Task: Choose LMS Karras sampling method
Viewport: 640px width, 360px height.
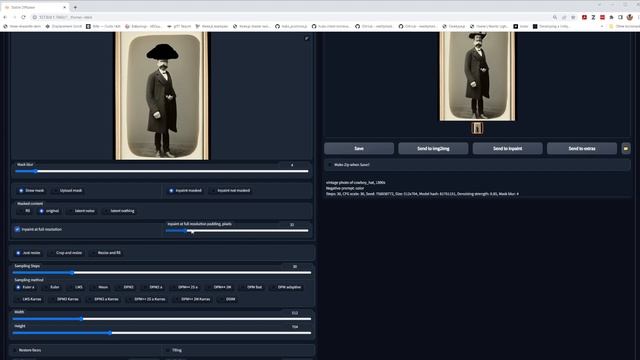Action: (29, 299)
